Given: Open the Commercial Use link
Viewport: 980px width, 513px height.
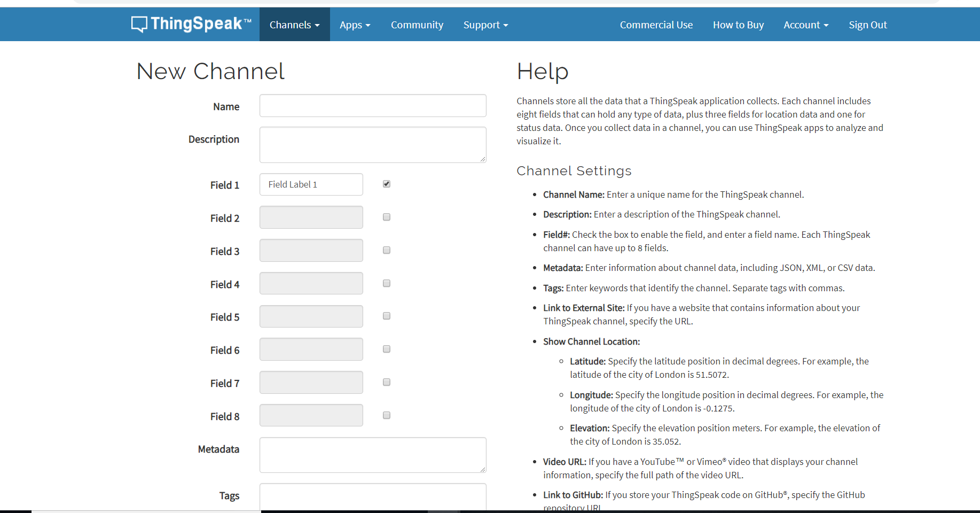Looking at the screenshot, I should (656, 25).
